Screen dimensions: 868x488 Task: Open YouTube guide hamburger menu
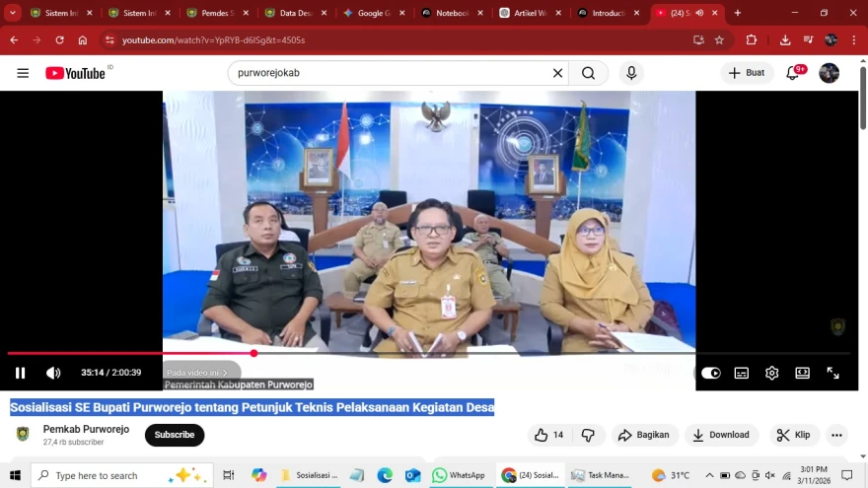(23, 73)
